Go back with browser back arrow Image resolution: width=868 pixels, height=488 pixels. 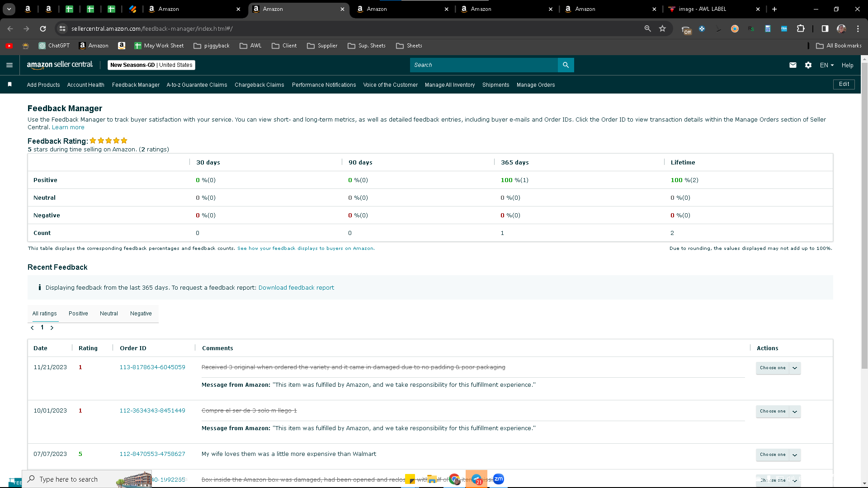tap(10, 28)
